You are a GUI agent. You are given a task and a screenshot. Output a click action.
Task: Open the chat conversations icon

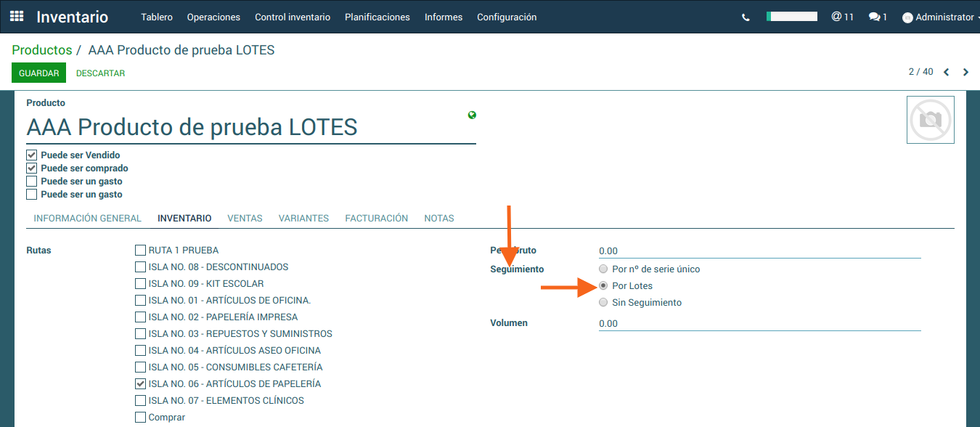(877, 17)
